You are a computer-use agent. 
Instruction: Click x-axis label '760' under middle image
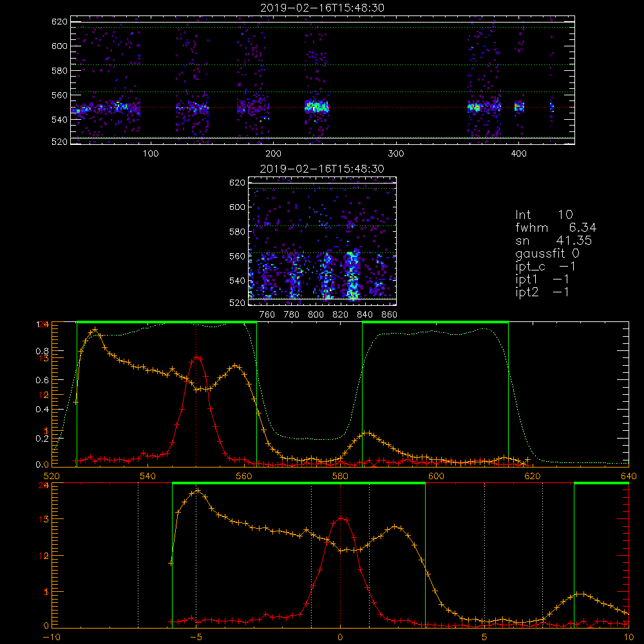[x=267, y=315]
